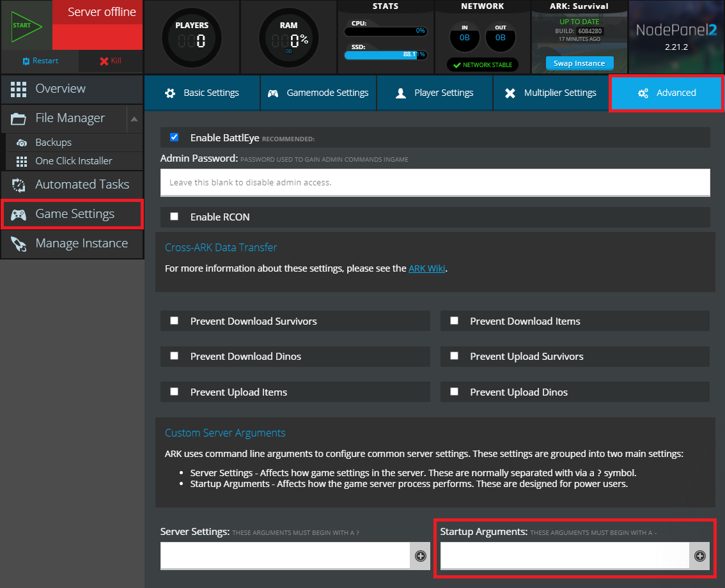Click the Cross-ARK Data Transfer heading
Screen dimensions: 725x588
point(221,247)
